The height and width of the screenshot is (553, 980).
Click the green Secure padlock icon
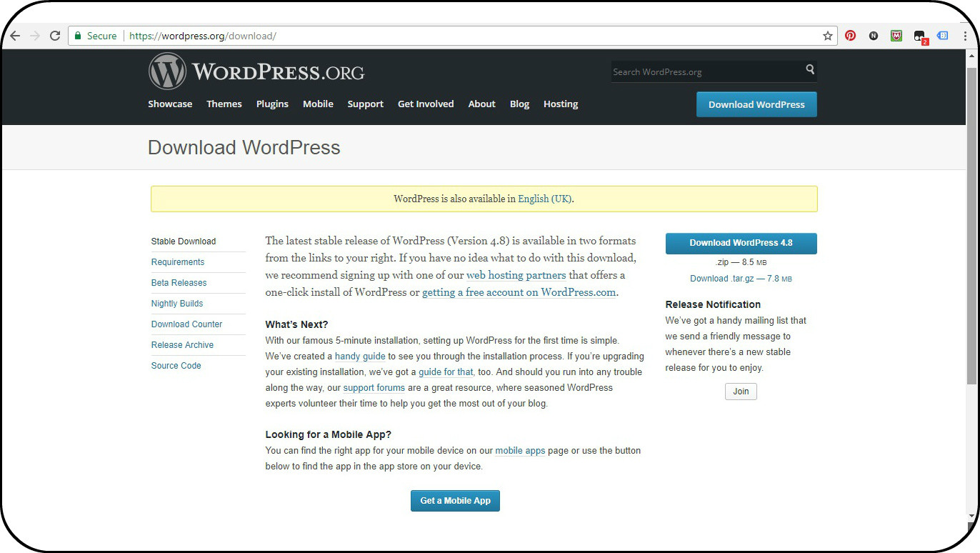78,36
